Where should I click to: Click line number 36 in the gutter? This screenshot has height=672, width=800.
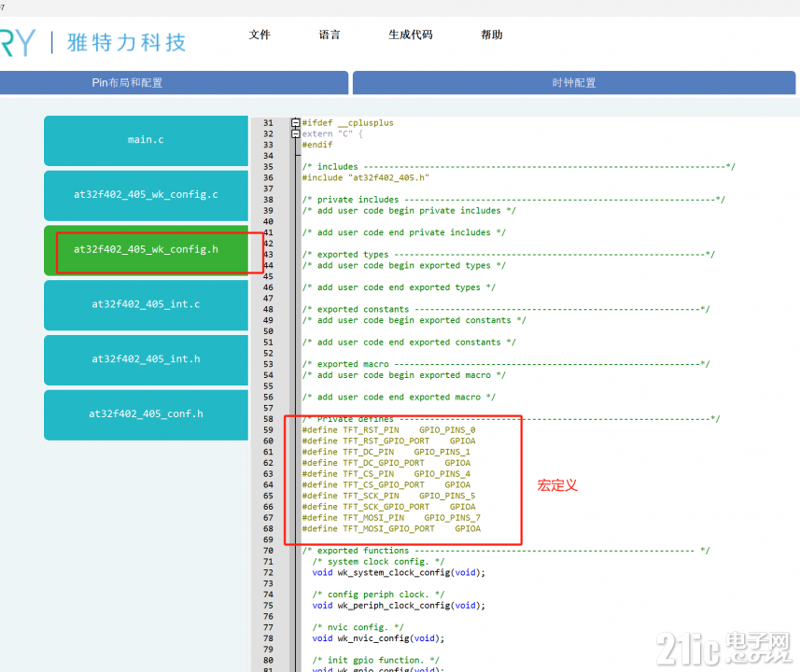pyautogui.click(x=268, y=177)
